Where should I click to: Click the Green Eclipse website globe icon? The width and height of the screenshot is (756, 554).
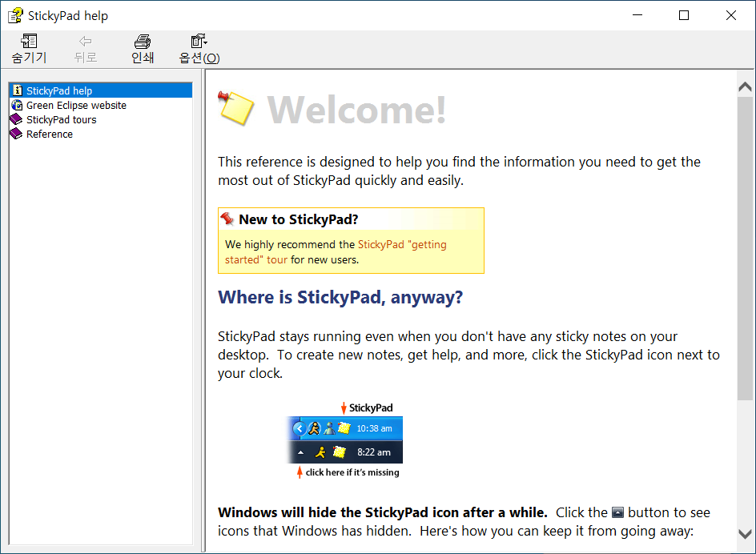(17, 105)
